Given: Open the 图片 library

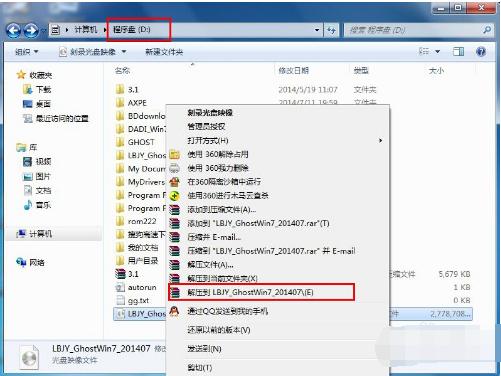Looking at the screenshot, I should (x=37, y=176).
